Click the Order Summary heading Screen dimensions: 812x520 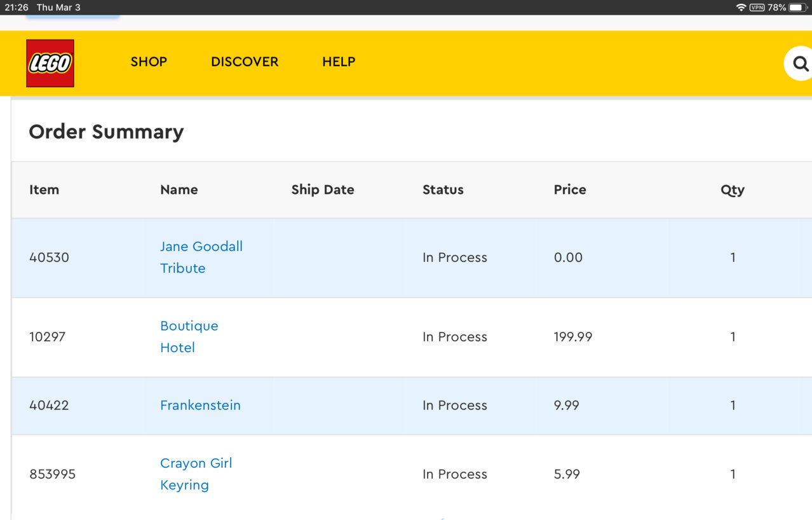(x=106, y=132)
